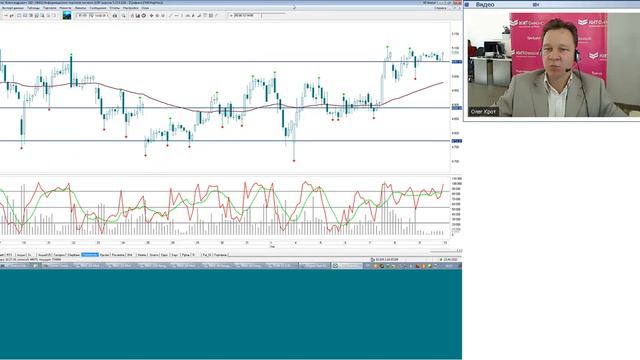Click the Видео panel title
Screen dimensions: 640x360
tap(484, 4)
